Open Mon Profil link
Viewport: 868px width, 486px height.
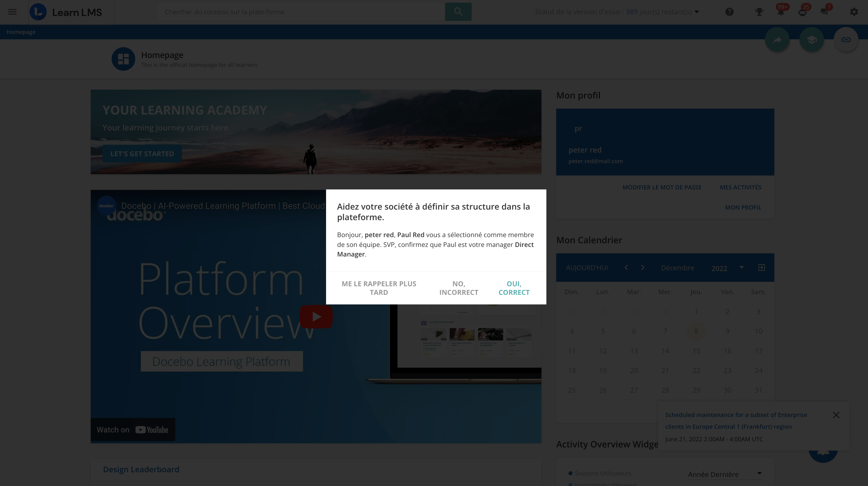click(x=743, y=207)
